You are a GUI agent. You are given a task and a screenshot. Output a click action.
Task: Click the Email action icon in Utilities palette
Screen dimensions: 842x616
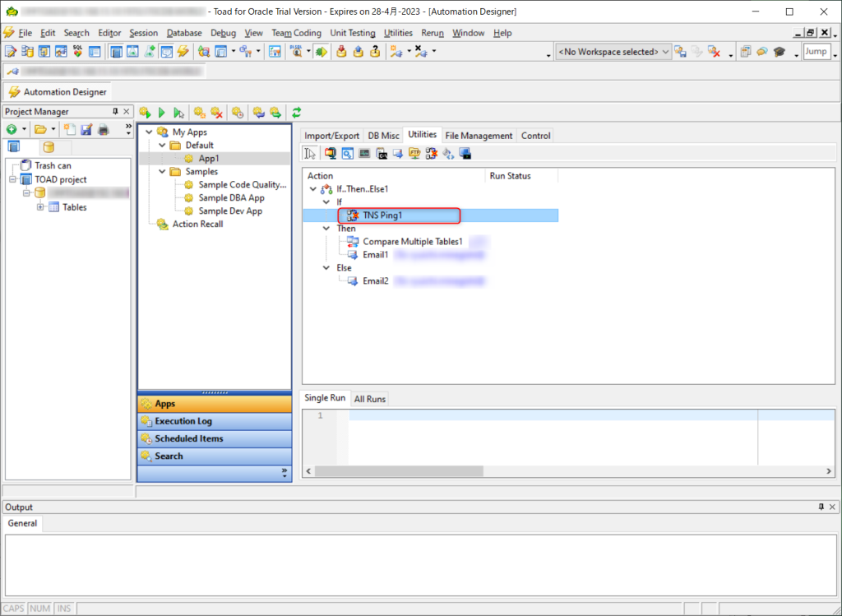(x=398, y=154)
